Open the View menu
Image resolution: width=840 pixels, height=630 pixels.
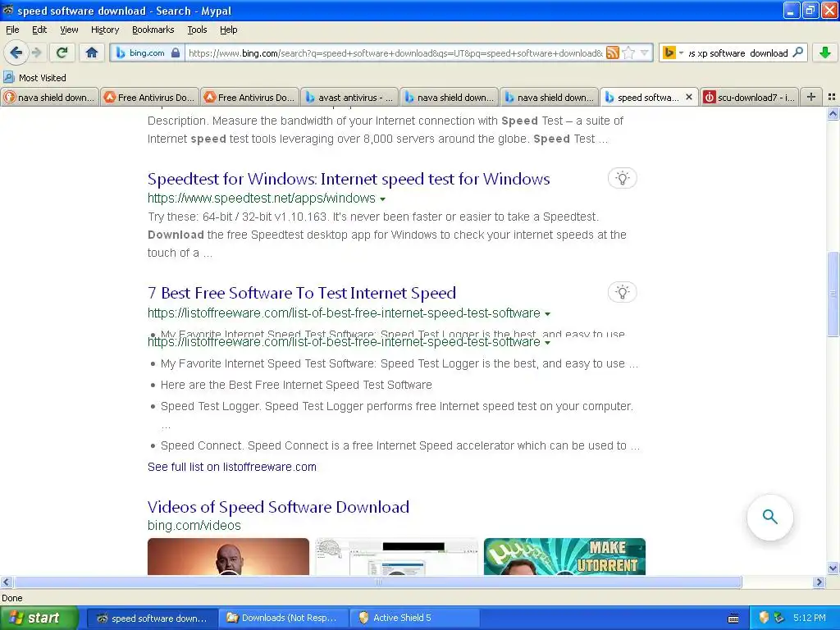coord(69,30)
